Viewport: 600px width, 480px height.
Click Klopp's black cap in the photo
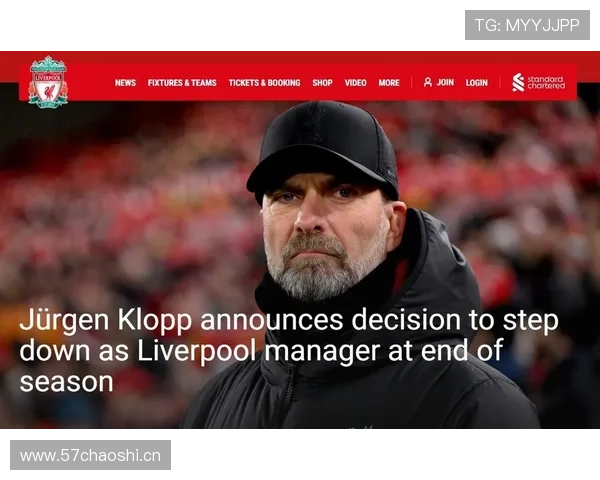click(x=323, y=147)
